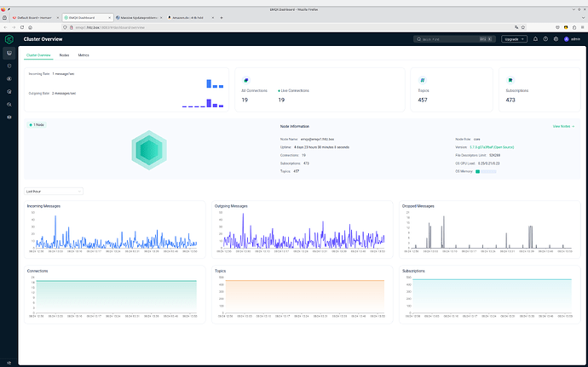
Task: Click the Incoming Rate bar chart
Action: pyautogui.click(x=215, y=83)
